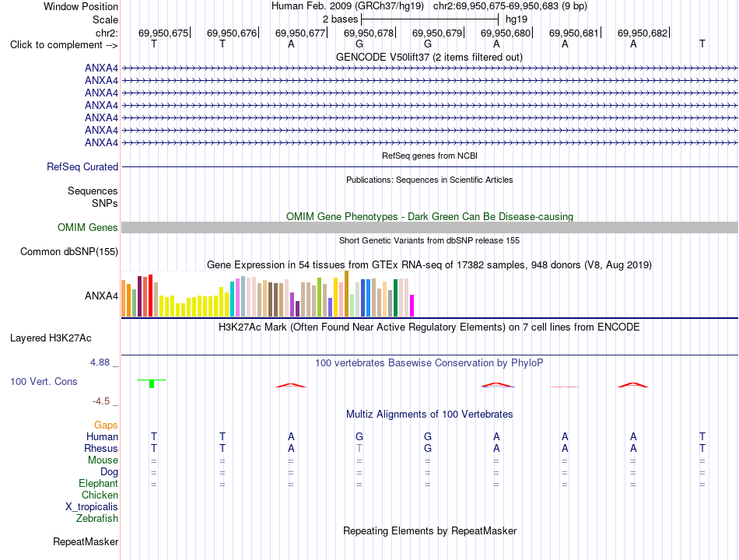Click the Scale track label
Viewport: 739px width, 560px height.
105,19
